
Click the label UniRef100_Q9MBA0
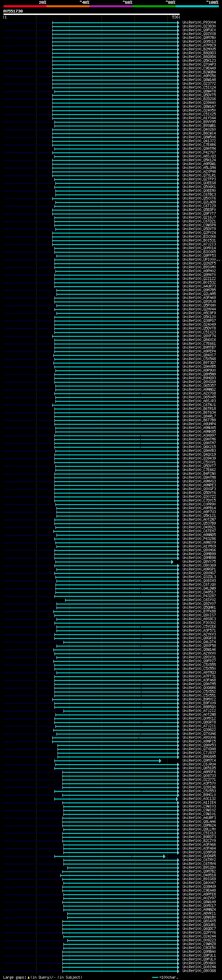click(199, 952)
